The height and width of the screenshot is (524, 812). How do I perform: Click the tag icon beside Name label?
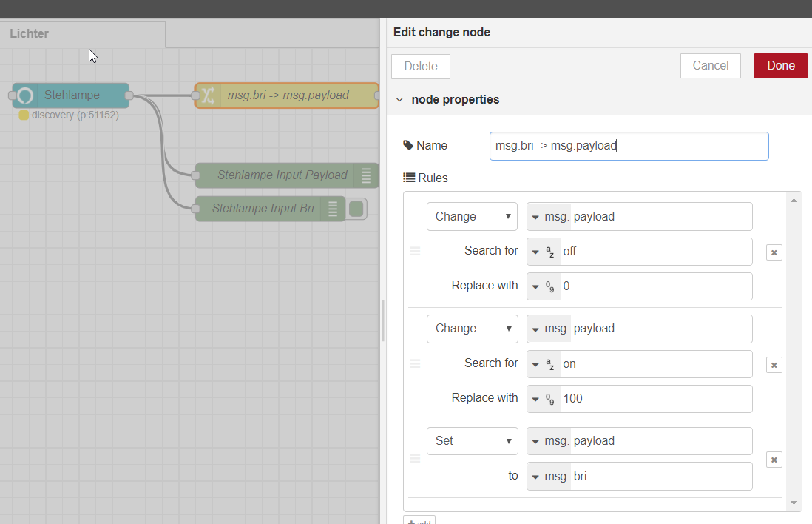point(408,145)
